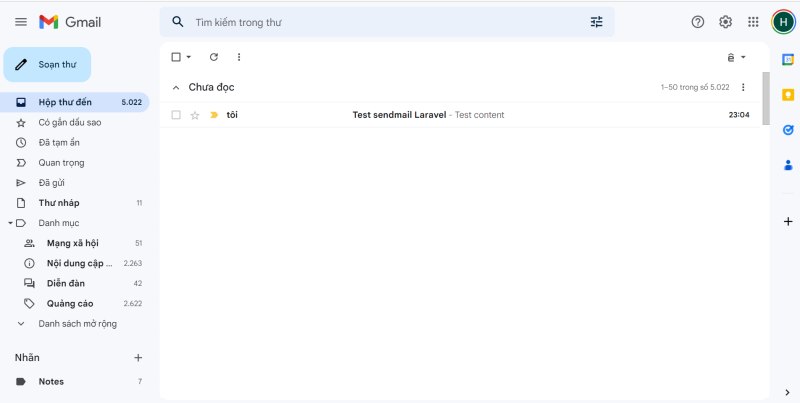
Task: Create new label plus icon
Action: (x=138, y=358)
